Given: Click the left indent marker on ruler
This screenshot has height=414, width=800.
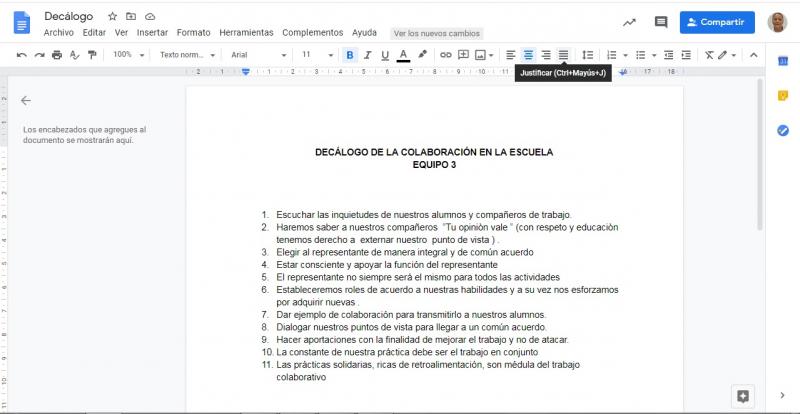Looking at the screenshot, I should pyautogui.click(x=245, y=72).
